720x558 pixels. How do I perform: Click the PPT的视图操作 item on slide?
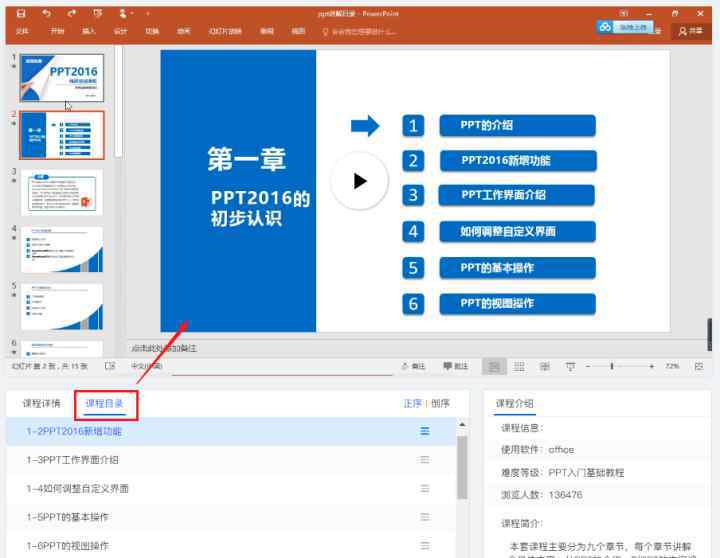pos(518,304)
